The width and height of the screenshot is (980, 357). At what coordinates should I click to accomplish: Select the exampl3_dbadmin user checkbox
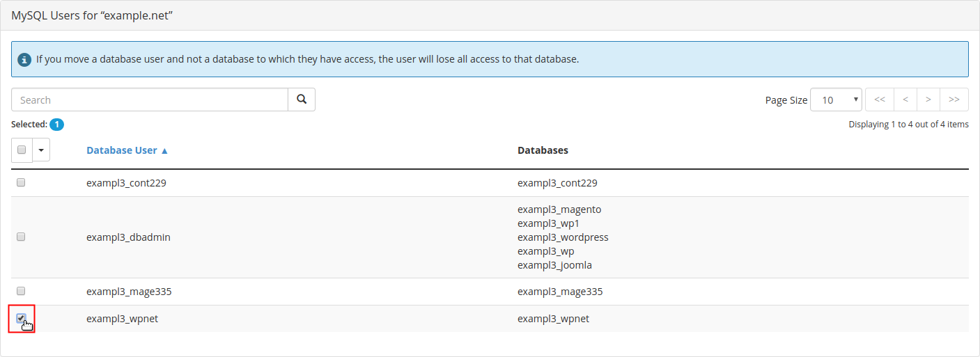coord(21,237)
